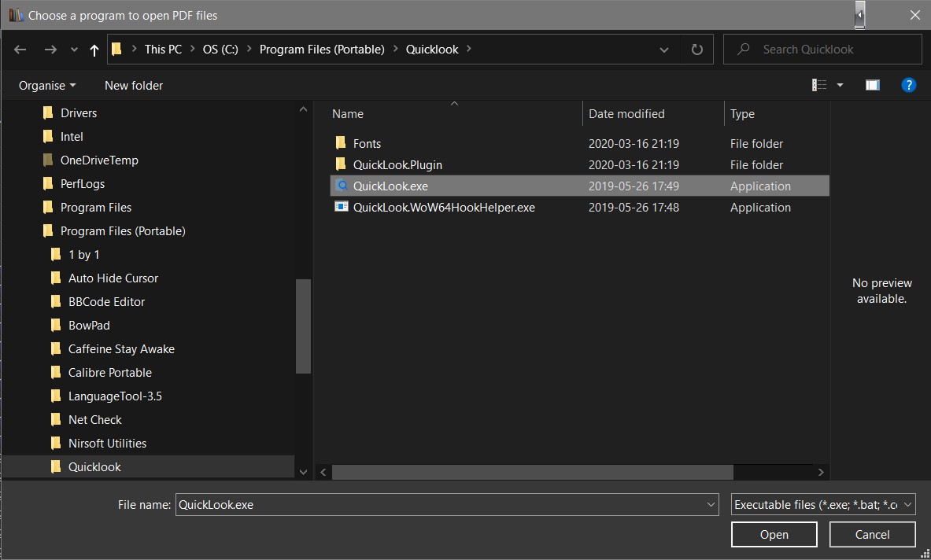Expand chevron after Program Files (Portable) breadcrumb
Image resolution: width=931 pixels, height=560 pixels.
click(x=395, y=50)
